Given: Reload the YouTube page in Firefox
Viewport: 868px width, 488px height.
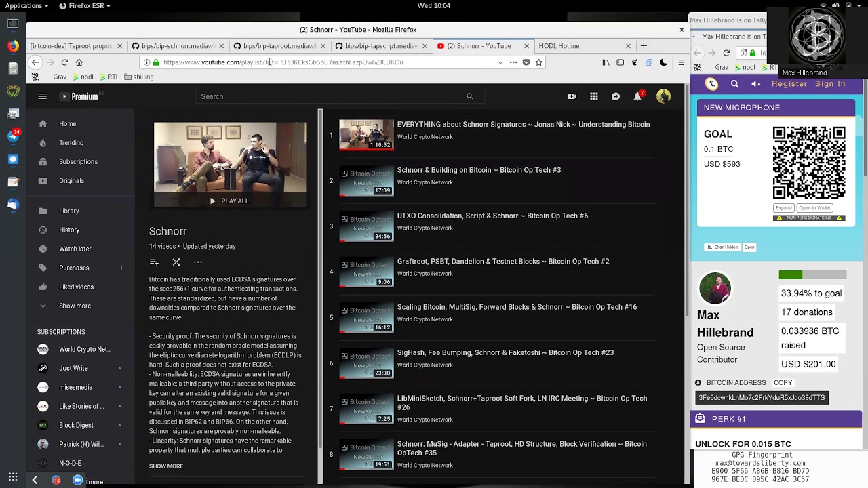Looking at the screenshot, I should pos(64,62).
